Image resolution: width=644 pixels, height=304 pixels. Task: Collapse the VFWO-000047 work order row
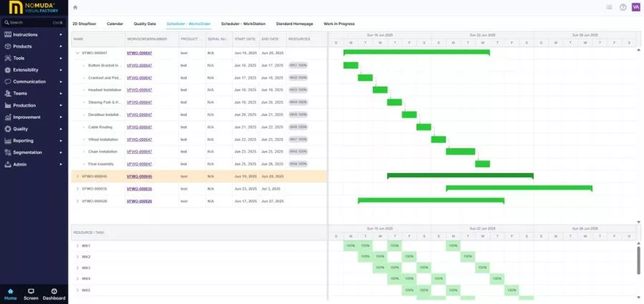77,53
